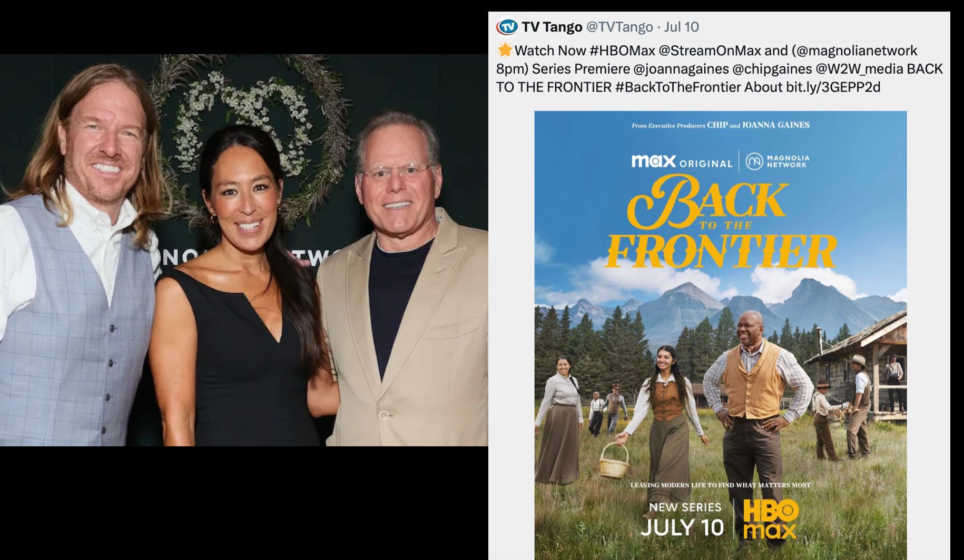Screen dimensions: 964x560
Task: Open the #HBOMax hashtag
Action: [623, 51]
